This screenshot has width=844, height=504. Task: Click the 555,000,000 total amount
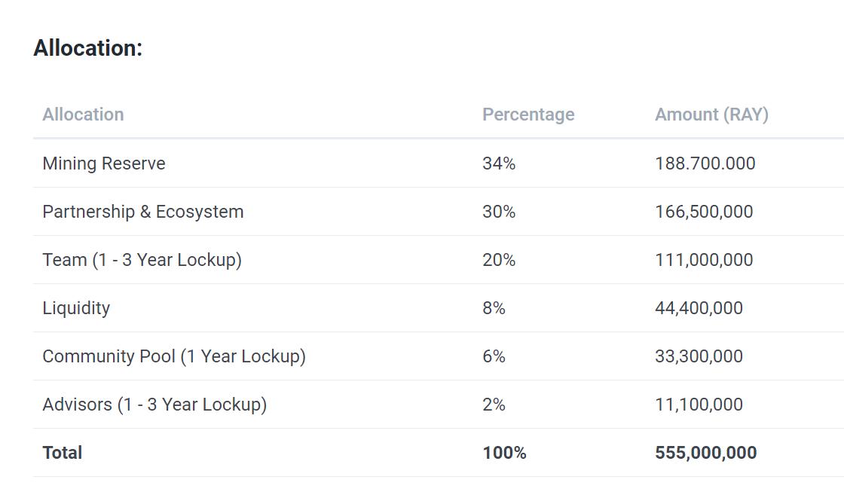pos(705,453)
